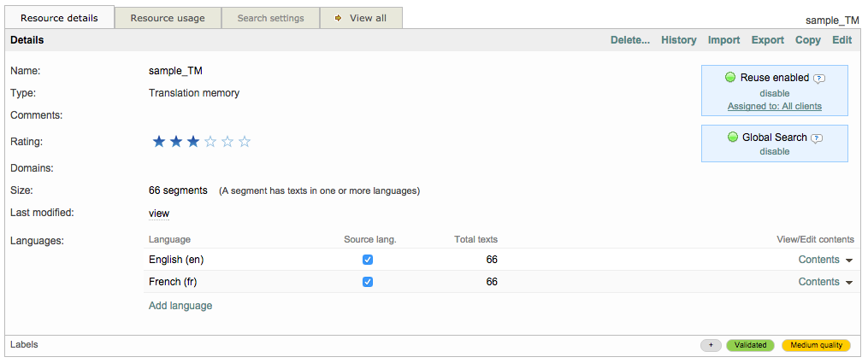This screenshot has height=363, width=868.
Task: Toggle the English source language checkbox
Action: point(368,260)
